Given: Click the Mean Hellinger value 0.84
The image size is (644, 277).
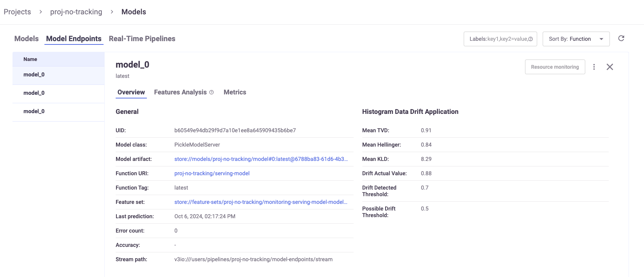Looking at the screenshot, I should [426, 145].
